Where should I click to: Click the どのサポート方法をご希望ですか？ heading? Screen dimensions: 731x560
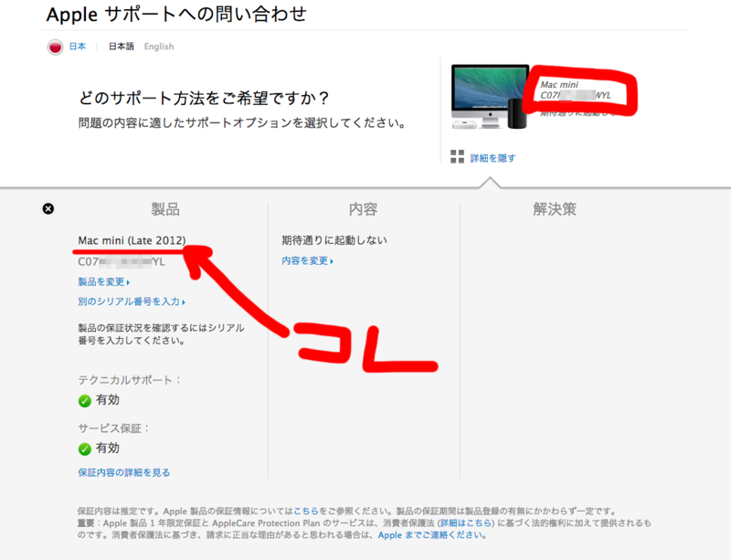pyautogui.click(x=204, y=98)
